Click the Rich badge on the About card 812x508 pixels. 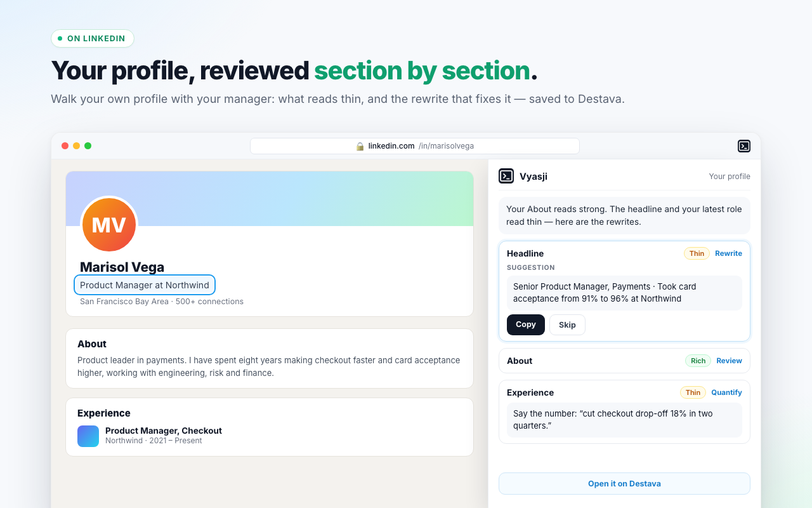[x=698, y=361]
